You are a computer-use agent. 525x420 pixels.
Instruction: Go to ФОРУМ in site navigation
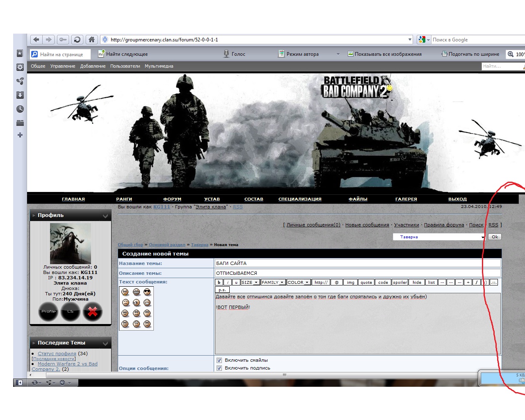172,199
